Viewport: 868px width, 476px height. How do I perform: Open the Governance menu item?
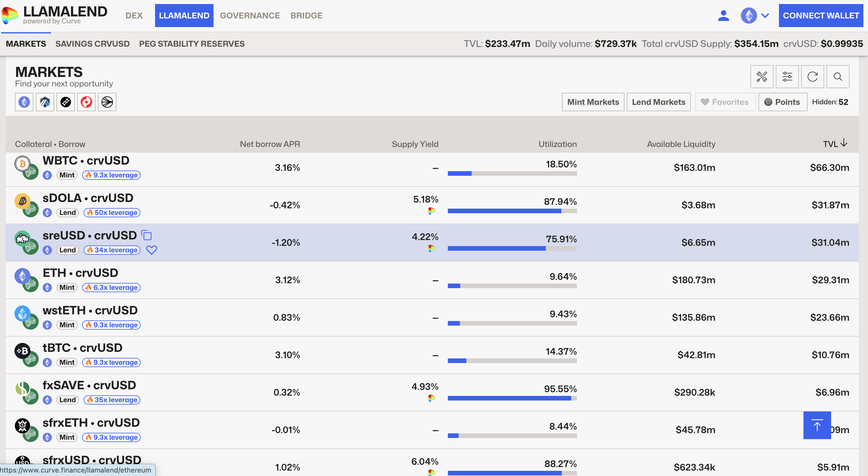click(x=250, y=16)
